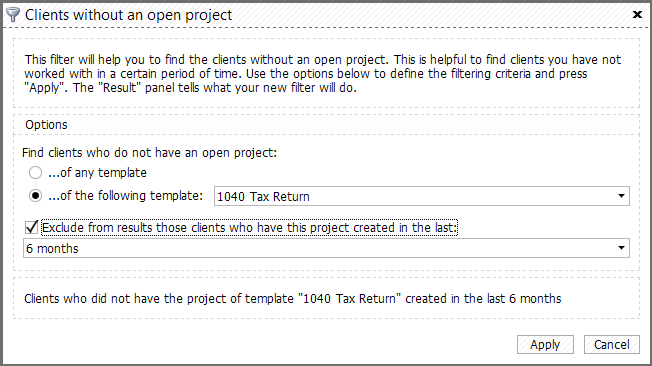This screenshot has height=366, width=652.
Task: Click the dialog title "Clients without an open project"
Action: click(128, 15)
